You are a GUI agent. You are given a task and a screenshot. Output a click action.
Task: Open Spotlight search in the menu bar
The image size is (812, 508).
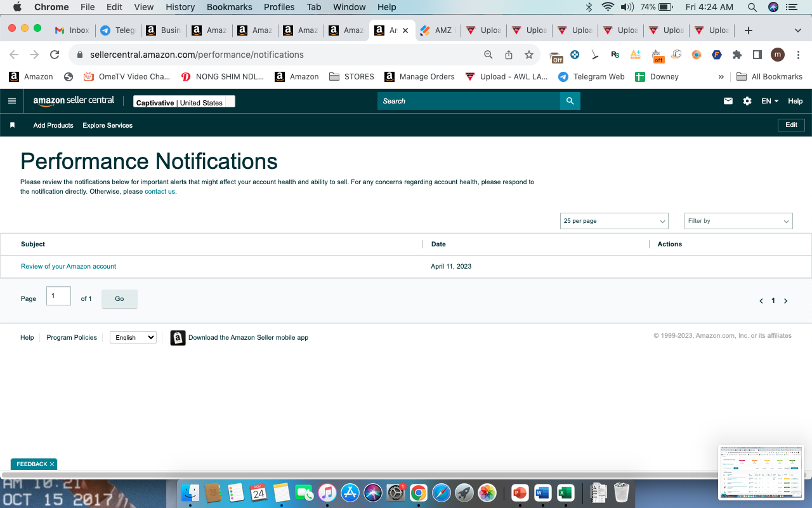(752, 7)
